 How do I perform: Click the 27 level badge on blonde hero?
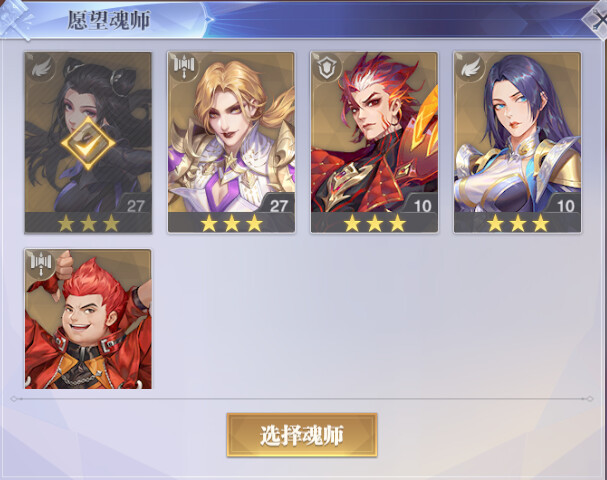point(279,206)
